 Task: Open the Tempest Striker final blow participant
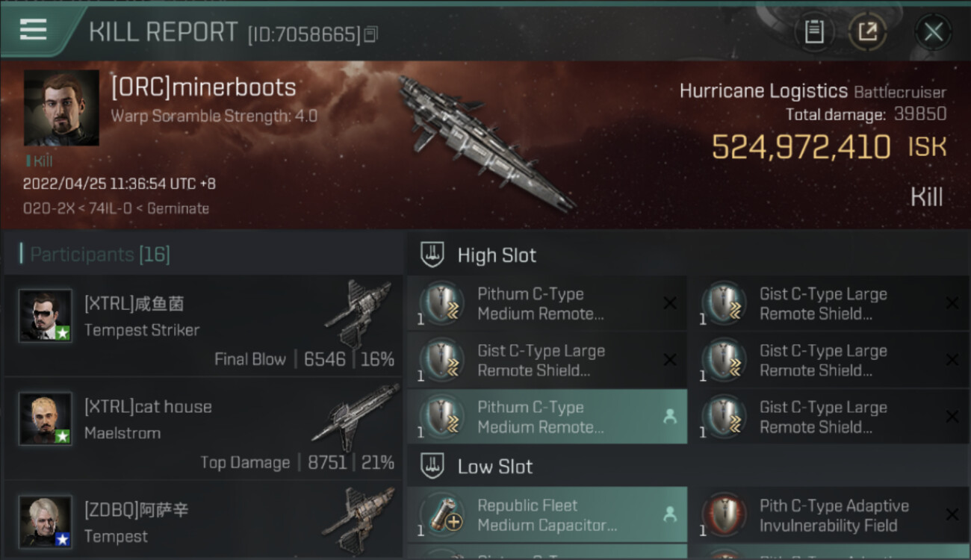coord(203,326)
